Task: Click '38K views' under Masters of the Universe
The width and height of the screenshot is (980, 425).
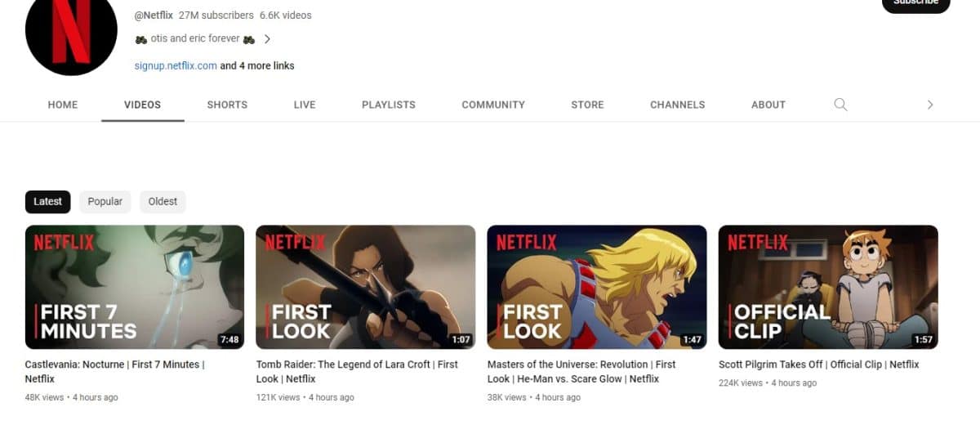Action: pyautogui.click(x=506, y=397)
